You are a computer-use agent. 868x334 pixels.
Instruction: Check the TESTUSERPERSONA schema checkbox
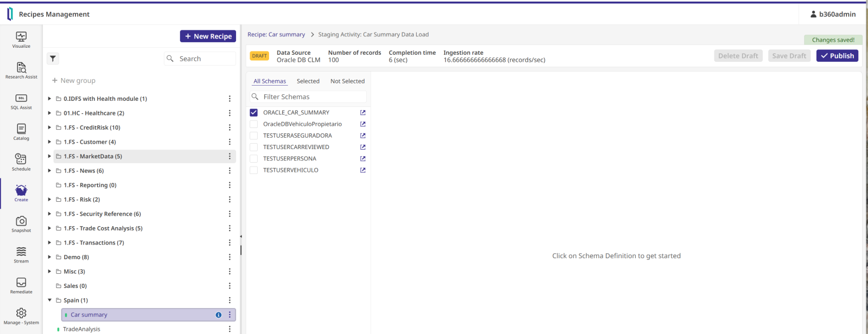click(x=253, y=159)
